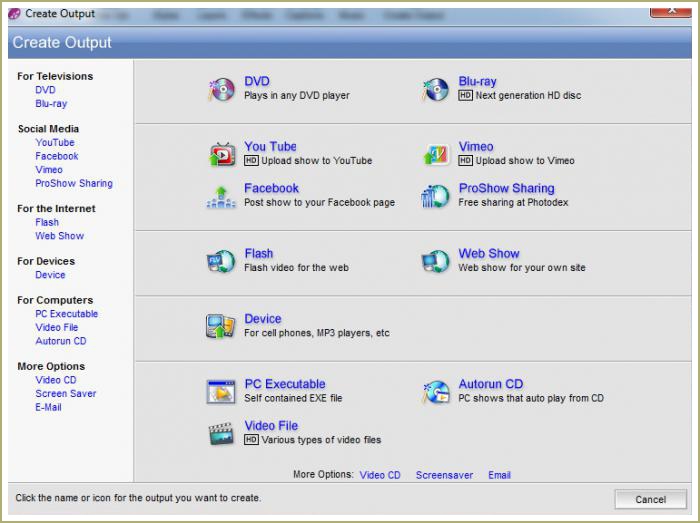700x523 pixels.
Task: Click 'Post show to your Facebook page' text
Action: [x=320, y=202]
